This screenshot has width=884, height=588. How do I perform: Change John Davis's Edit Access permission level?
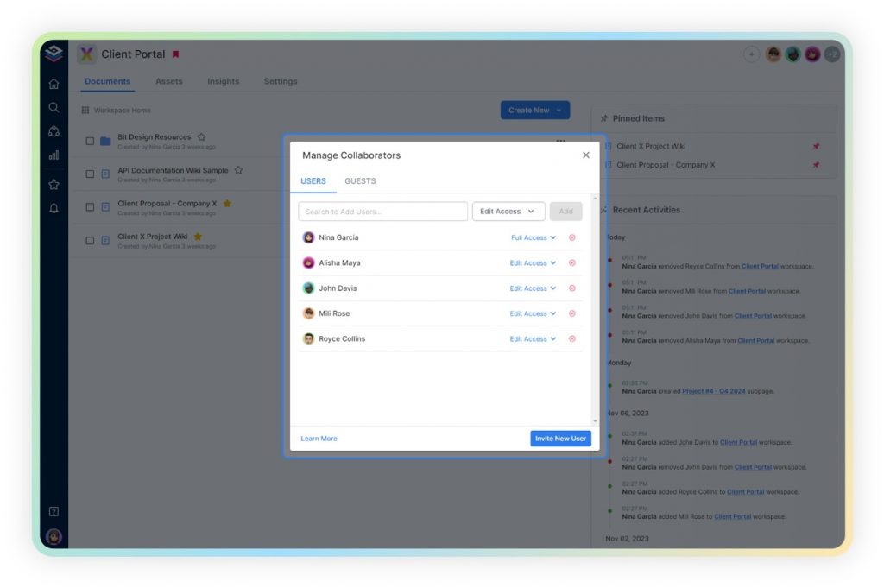tap(533, 288)
